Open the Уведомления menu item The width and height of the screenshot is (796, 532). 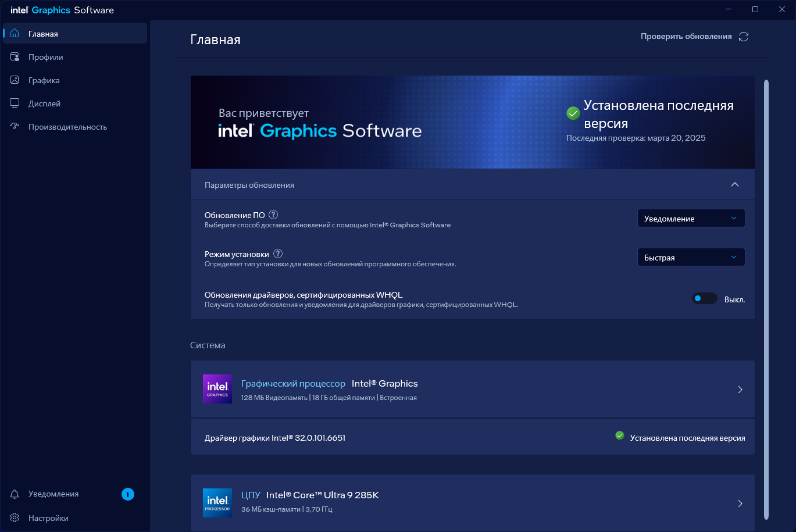(x=75, y=494)
